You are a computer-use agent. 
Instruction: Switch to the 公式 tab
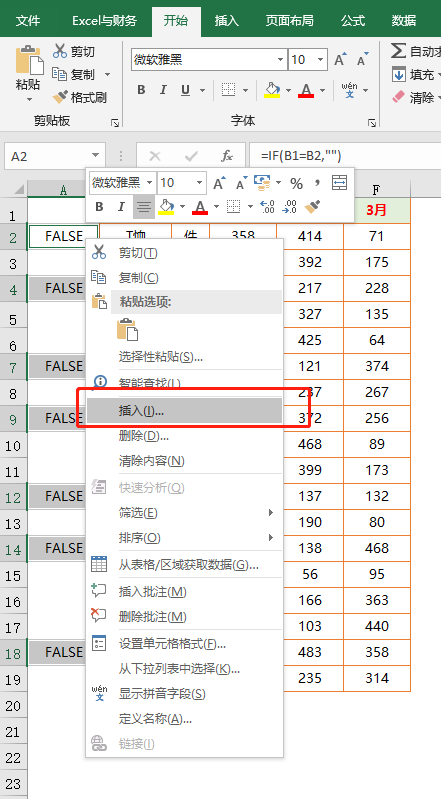[x=353, y=21]
